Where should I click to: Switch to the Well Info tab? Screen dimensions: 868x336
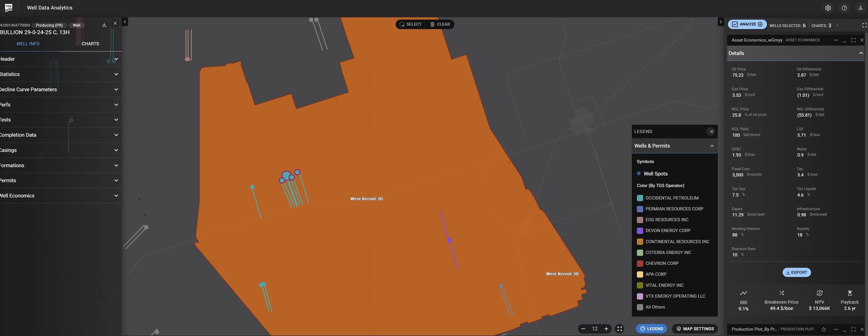(x=28, y=44)
